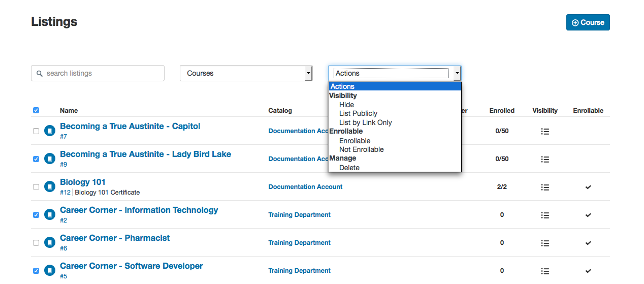Screen dimensions: 644x284
Task: Click the Enrolled column header
Action: [x=502, y=111]
